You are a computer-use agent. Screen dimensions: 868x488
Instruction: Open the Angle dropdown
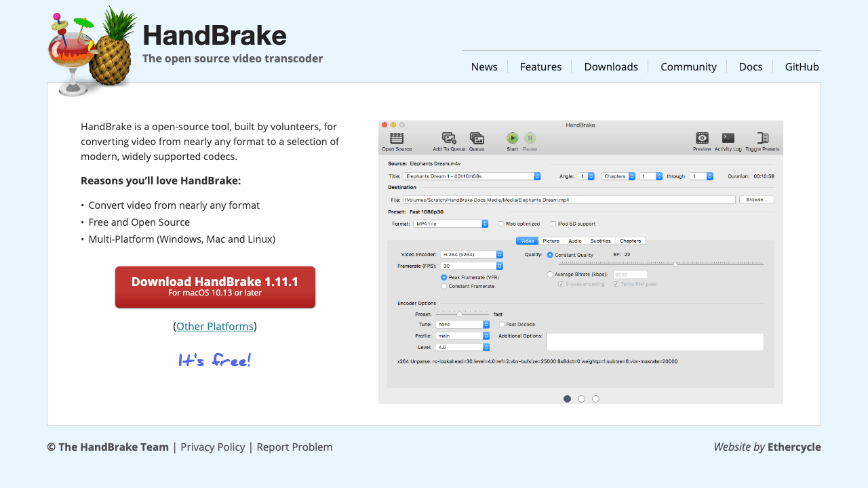587,176
